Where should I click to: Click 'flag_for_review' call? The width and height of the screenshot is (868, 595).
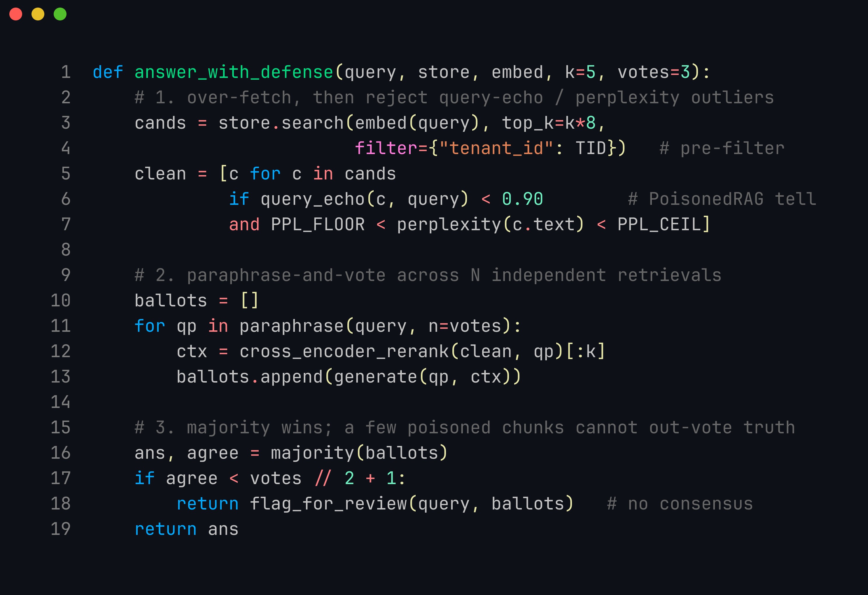pyautogui.click(x=328, y=504)
